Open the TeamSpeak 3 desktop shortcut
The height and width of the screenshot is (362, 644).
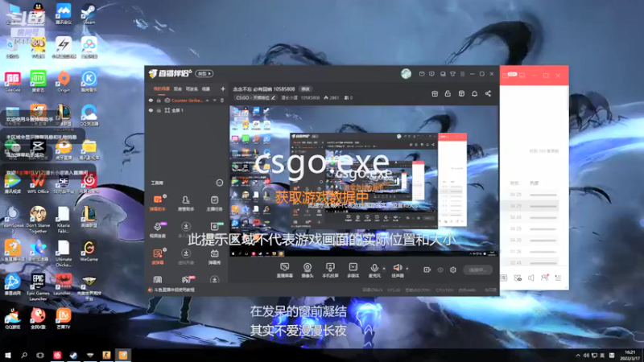[x=12, y=220]
